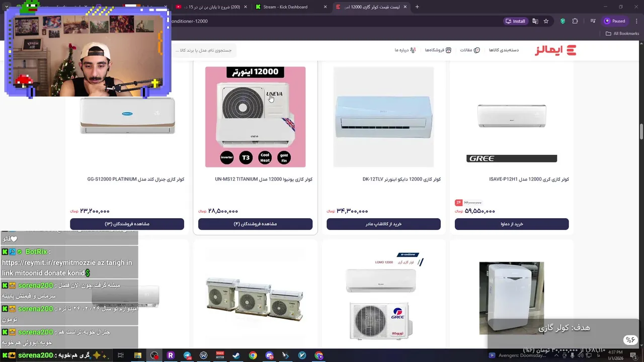Viewport: 644px width, 362px height.
Task: Open the DK-12TLV product title link
Action: (x=401, y=179)
